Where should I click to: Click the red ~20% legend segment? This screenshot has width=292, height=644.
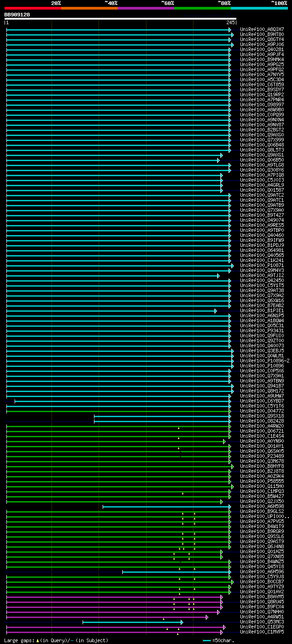click(33, 8)
